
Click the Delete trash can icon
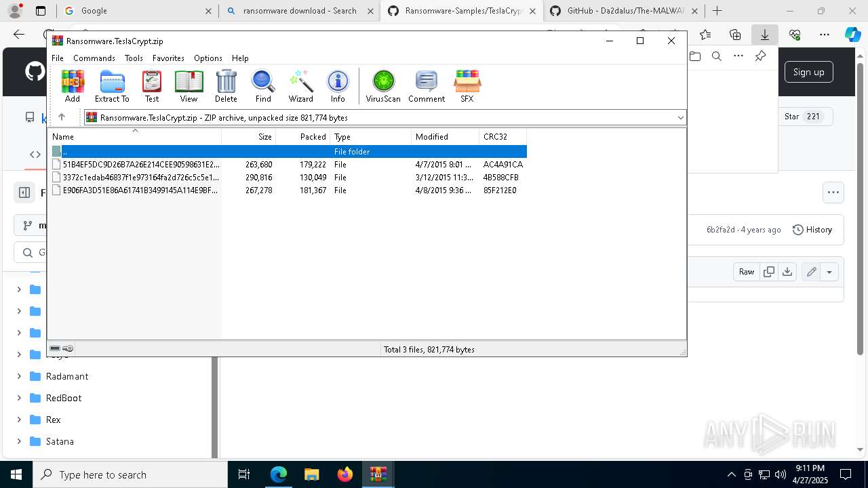click(226, 86)
